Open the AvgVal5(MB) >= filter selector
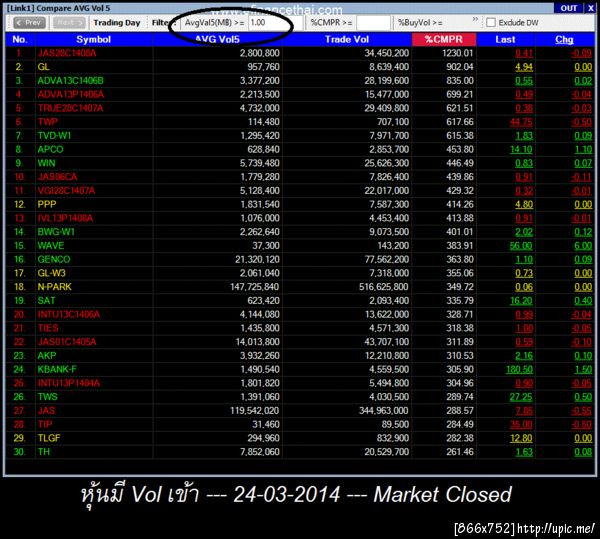 click(x=214, y=23)
